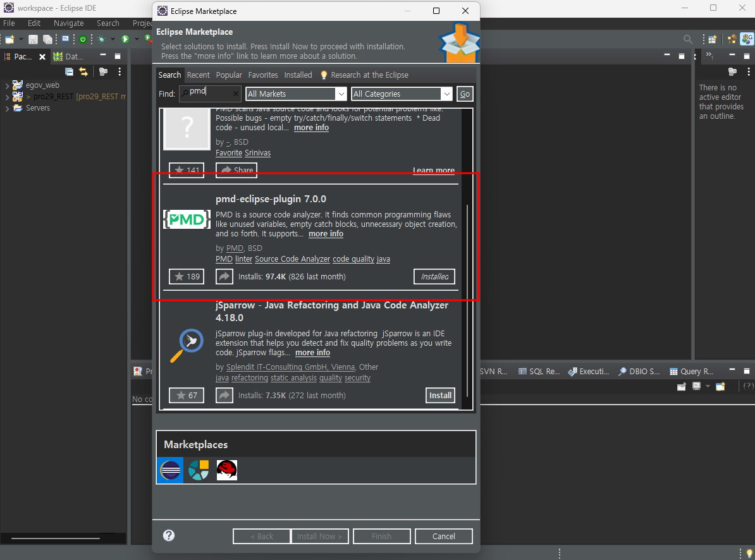This screenshot has height=560, width=755.
Task: Click the share arrow icon for pmd-eclipse-plugin
Action: pos(224,277)
